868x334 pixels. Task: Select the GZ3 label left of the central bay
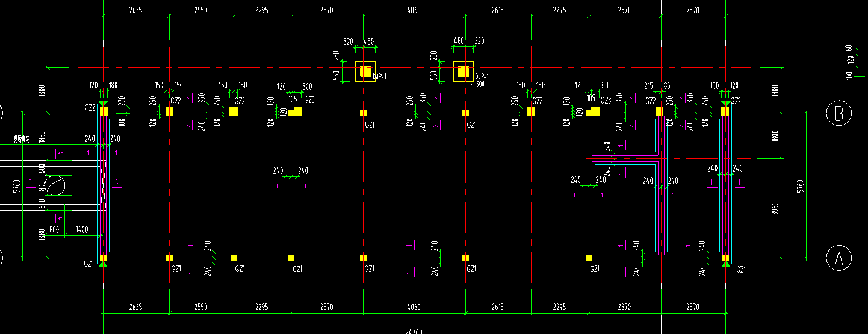click(x=309, y=100)
